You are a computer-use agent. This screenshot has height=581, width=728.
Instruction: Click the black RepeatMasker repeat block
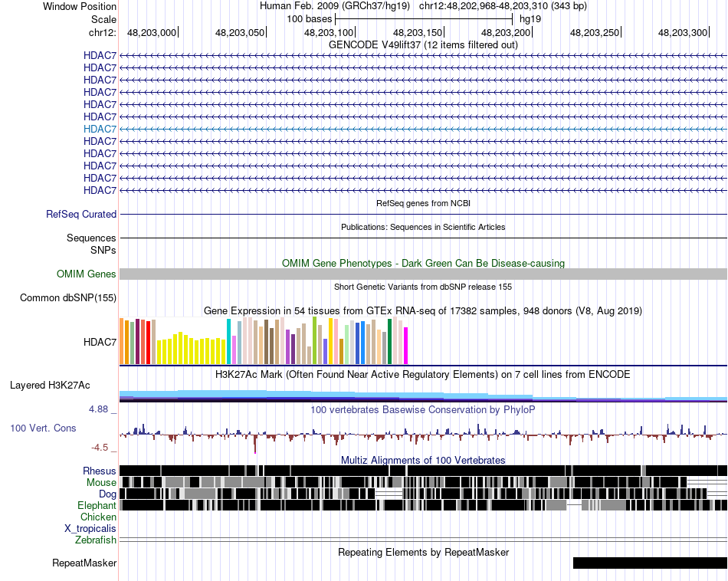tap(650, 563)
